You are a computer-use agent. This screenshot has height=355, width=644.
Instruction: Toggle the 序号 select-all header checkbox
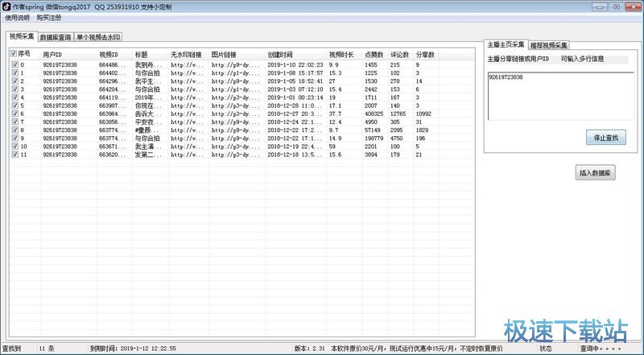coord(14,54)
